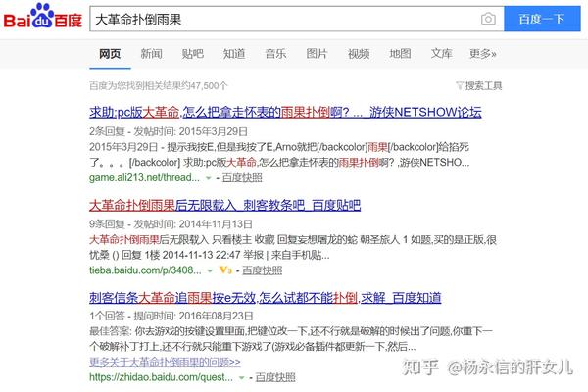Select text 1个回答 - 提问时间: 2016年08月23日
The image size is (588, 392).
coord(171,316)
